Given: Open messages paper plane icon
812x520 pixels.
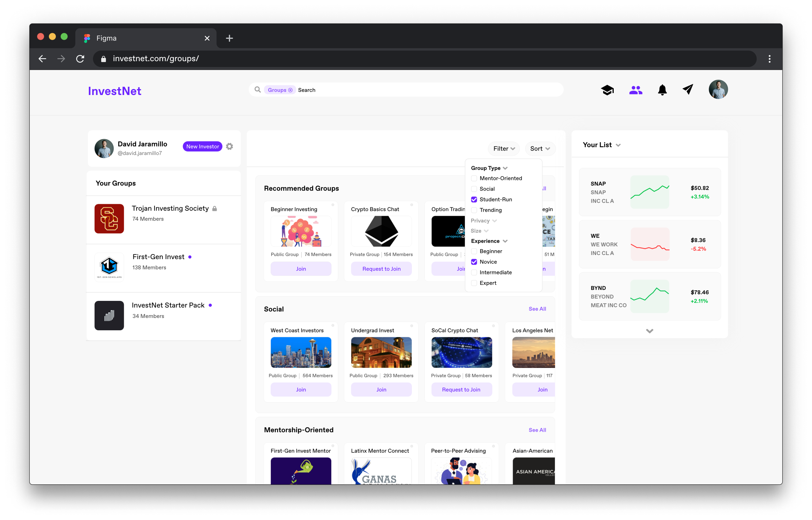Looking at the screenshot, I should [688, 89].
